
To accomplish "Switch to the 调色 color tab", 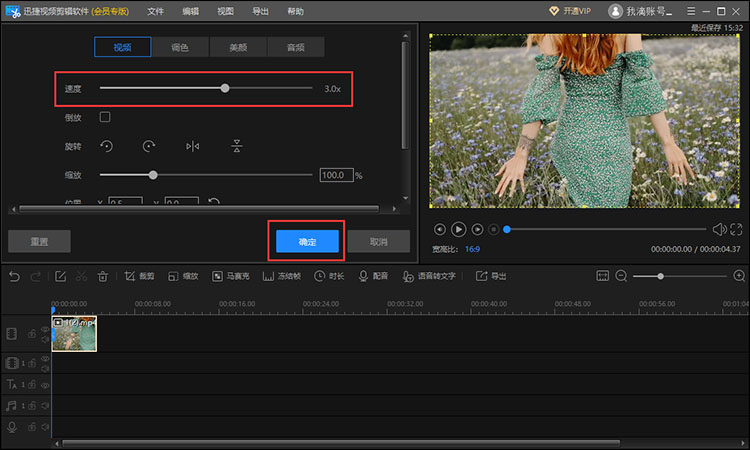I will pyautogui.click(x=180, y=47).
